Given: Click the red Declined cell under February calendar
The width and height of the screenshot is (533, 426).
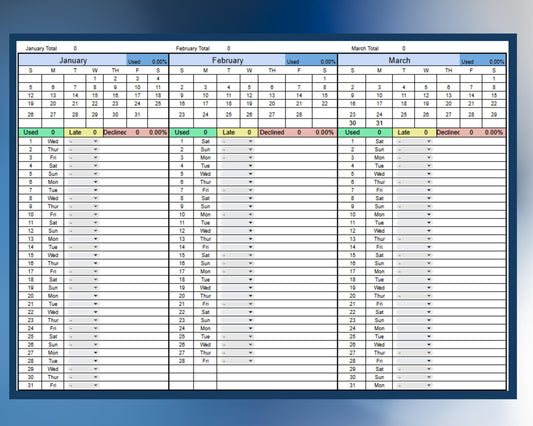Looking at the screenshot, I should (297, 133).
